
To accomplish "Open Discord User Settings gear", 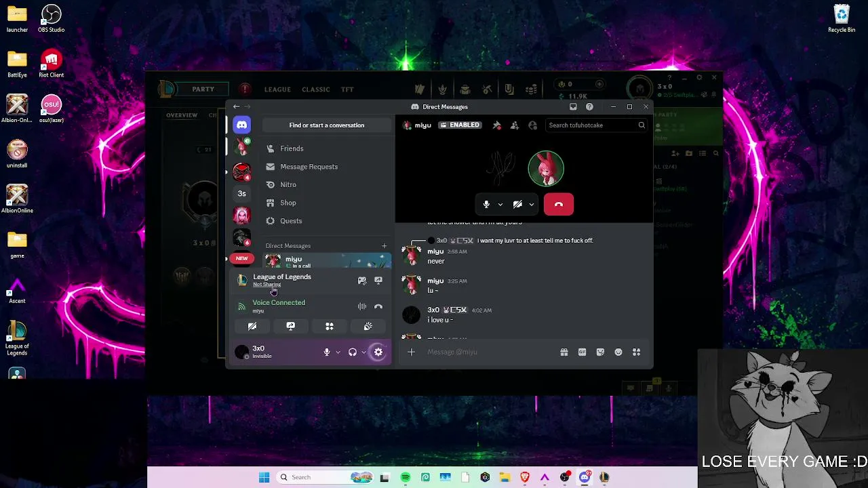I will (378, 352).
